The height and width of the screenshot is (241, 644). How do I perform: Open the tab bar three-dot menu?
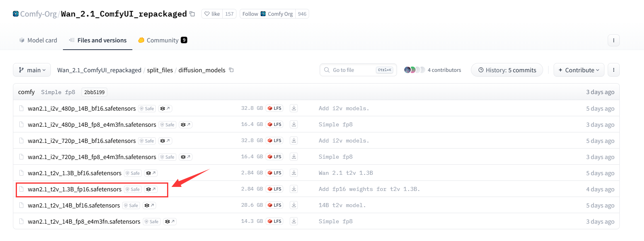click(614, 40)
